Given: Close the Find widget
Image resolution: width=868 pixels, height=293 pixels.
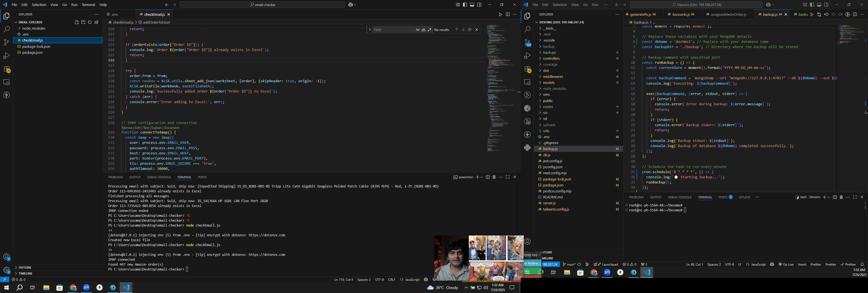Looking at the screenshot, I should [x=477, y=30].
